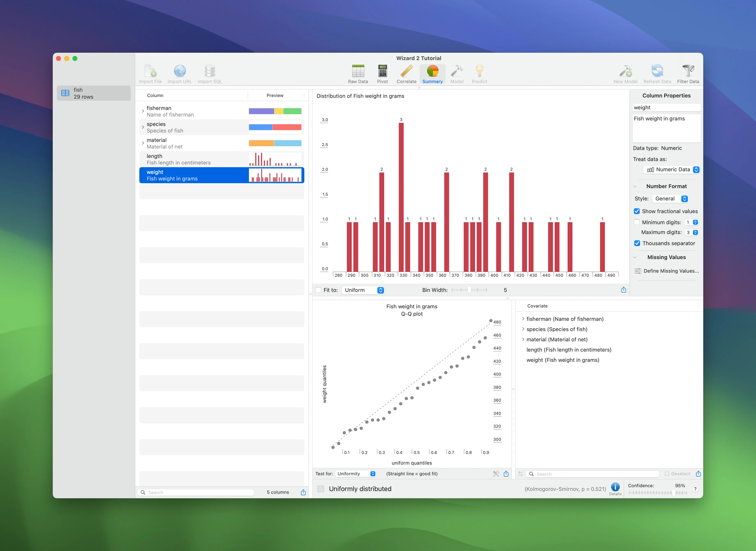This screenshot has height=551, width=756.
Task: Open the Uniform fit dropdown
Action: coord(363,290)
